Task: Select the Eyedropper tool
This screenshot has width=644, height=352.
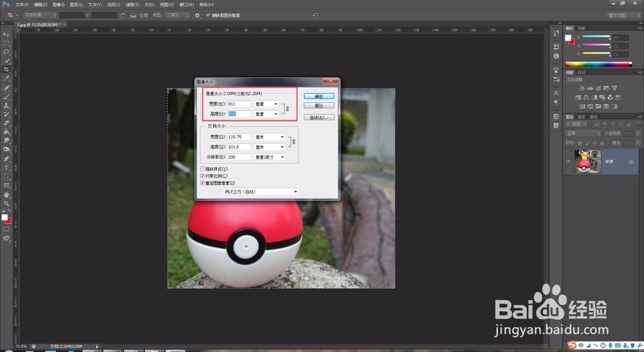Action: (6, 78)
